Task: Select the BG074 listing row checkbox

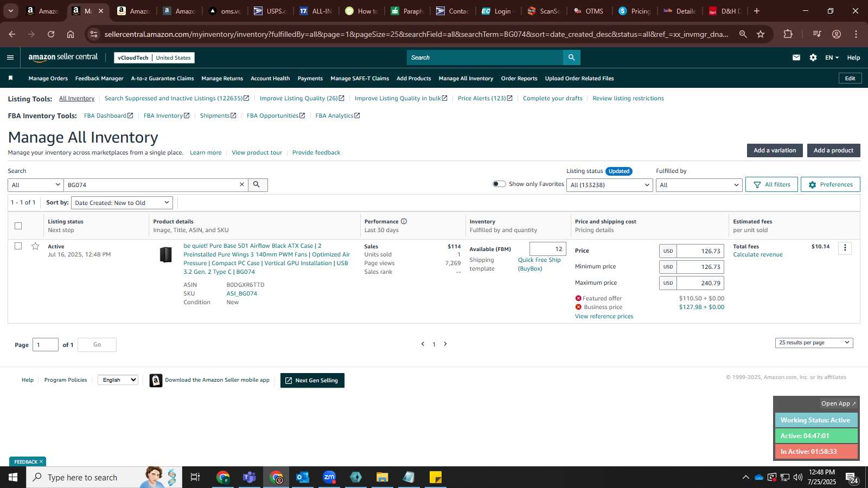Action: click(18, 246)
